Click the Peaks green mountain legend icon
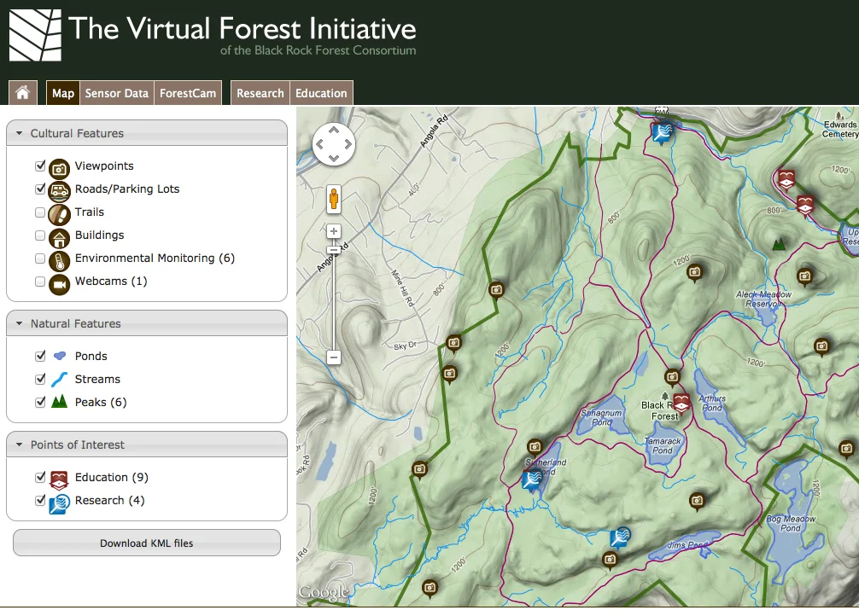 pos(59,401)
